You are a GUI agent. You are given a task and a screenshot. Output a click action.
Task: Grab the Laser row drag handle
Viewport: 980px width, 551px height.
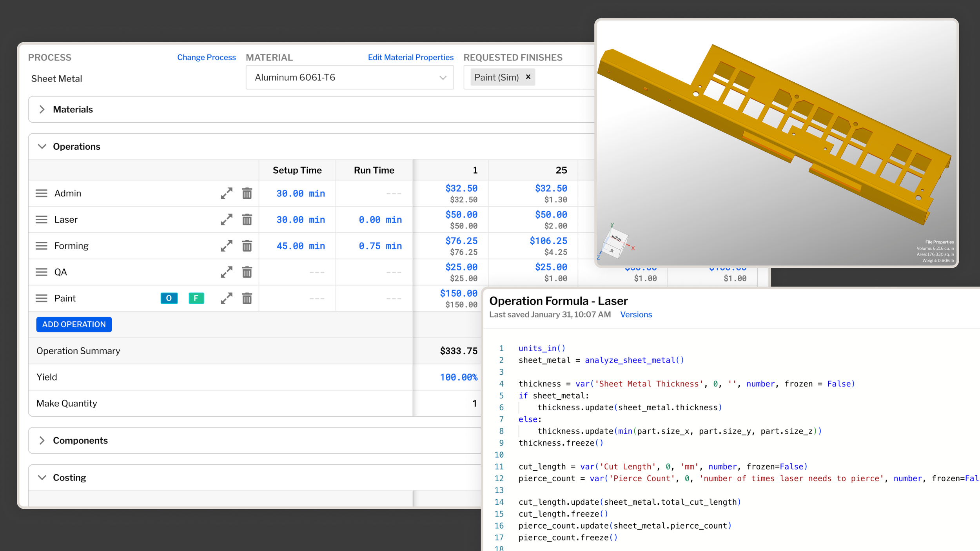click(x=42, y=219)
